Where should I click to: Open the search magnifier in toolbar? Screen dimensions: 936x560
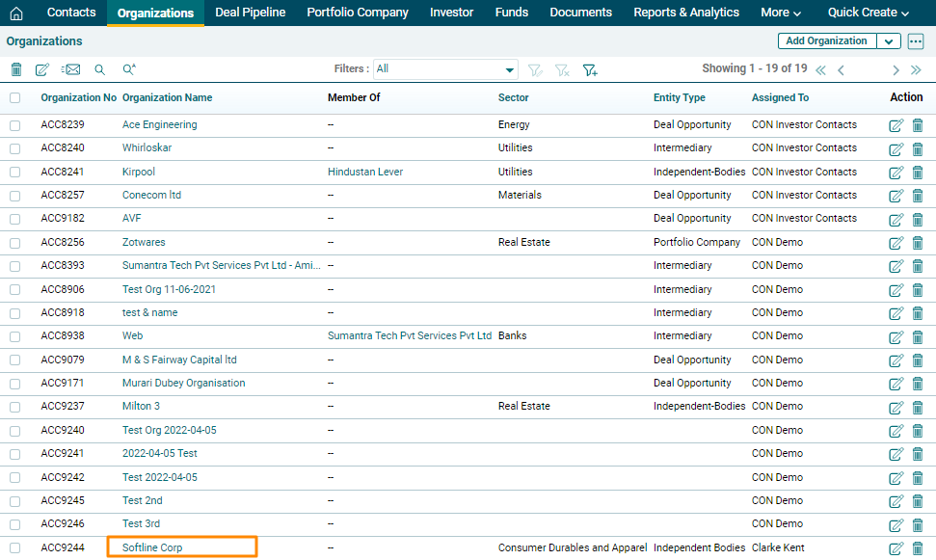(x=100, y=69)
